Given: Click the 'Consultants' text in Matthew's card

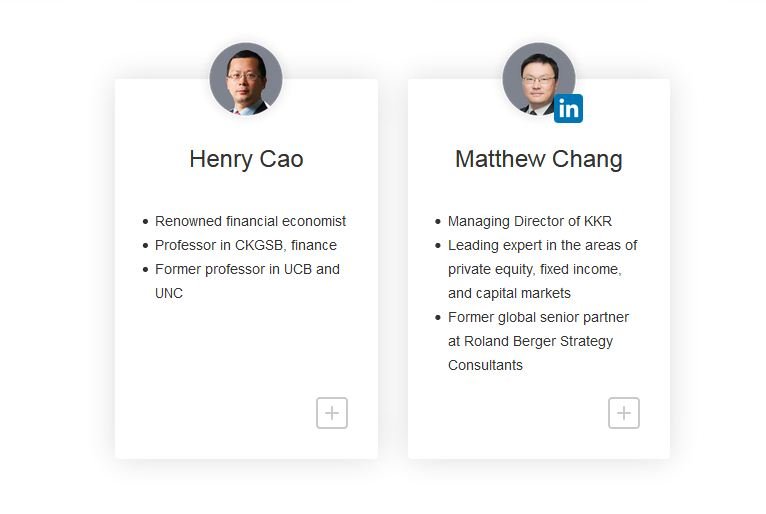Looking at the screenshot, I should point(485,365).
